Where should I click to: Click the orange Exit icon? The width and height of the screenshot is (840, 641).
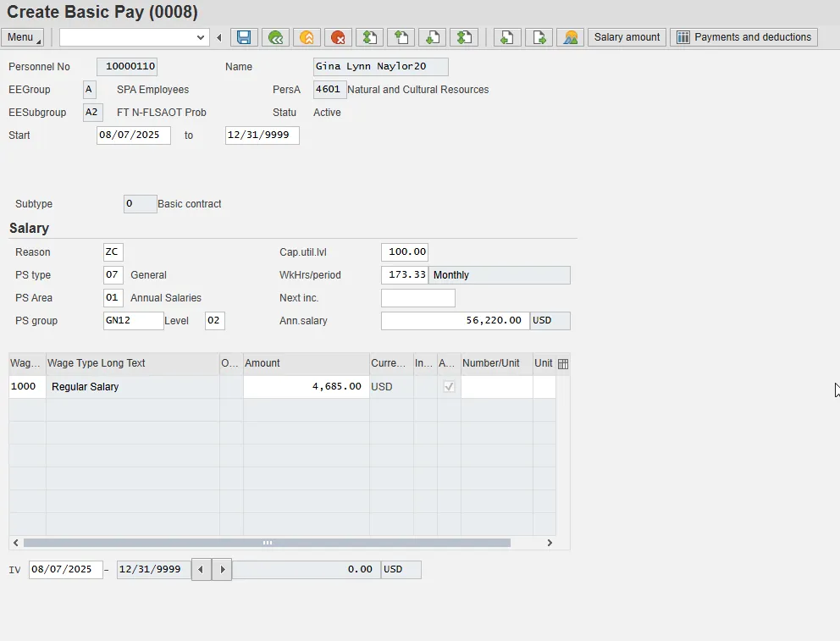coord(307,37)
